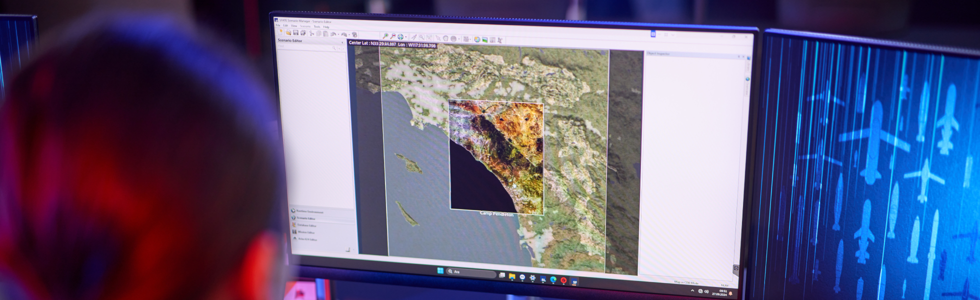Click the Save All toolbar icon
The height and width of the screenshot is (300, 980).
(303, 32)
